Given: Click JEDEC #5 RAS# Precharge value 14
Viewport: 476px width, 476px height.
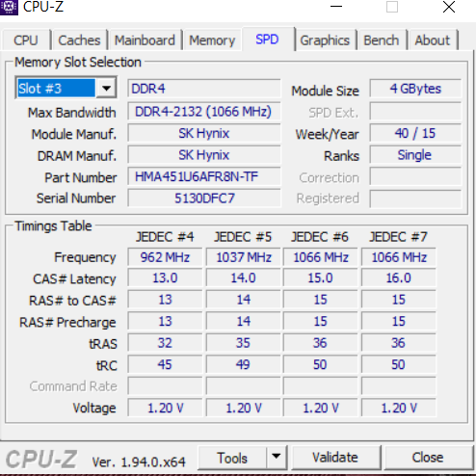Looking at the screenshot, I should click(244, 321).
